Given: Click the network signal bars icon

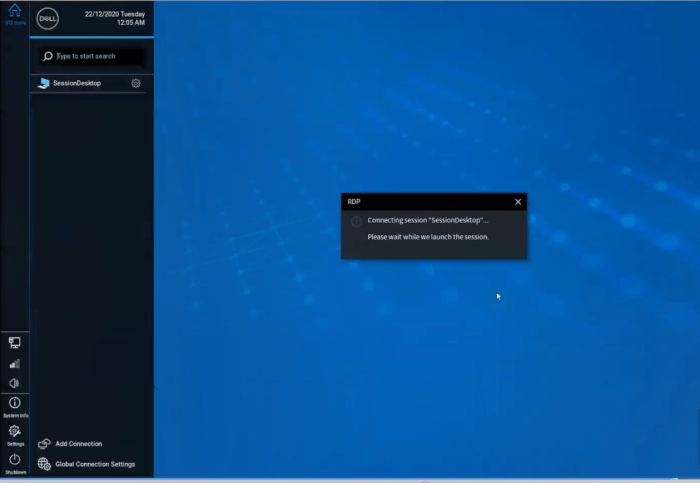Looking at the screenshot, I should (14, 363).
